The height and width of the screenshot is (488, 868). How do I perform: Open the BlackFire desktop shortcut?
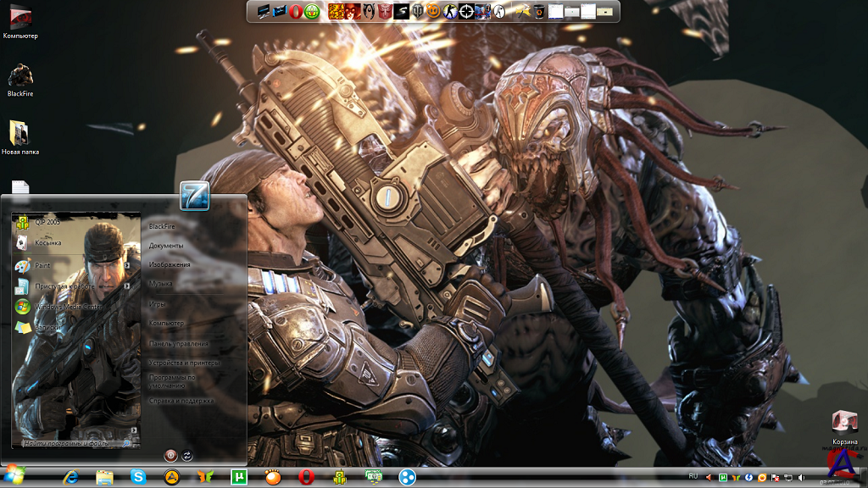21,78
